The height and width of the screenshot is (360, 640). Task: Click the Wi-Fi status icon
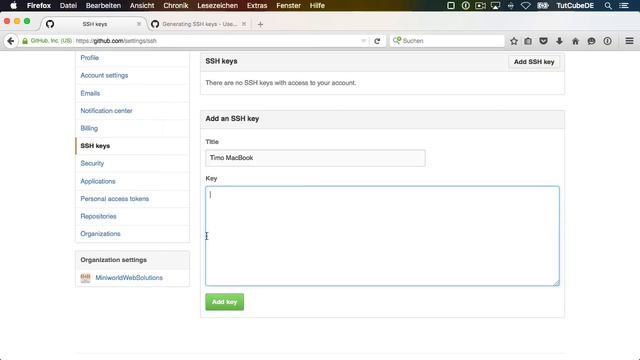click(x=526, y=5)
